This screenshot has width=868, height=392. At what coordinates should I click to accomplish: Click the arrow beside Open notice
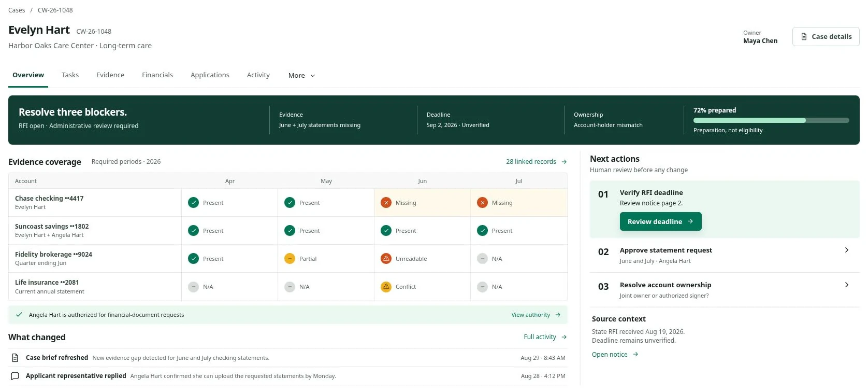click(x=635, y=355)
